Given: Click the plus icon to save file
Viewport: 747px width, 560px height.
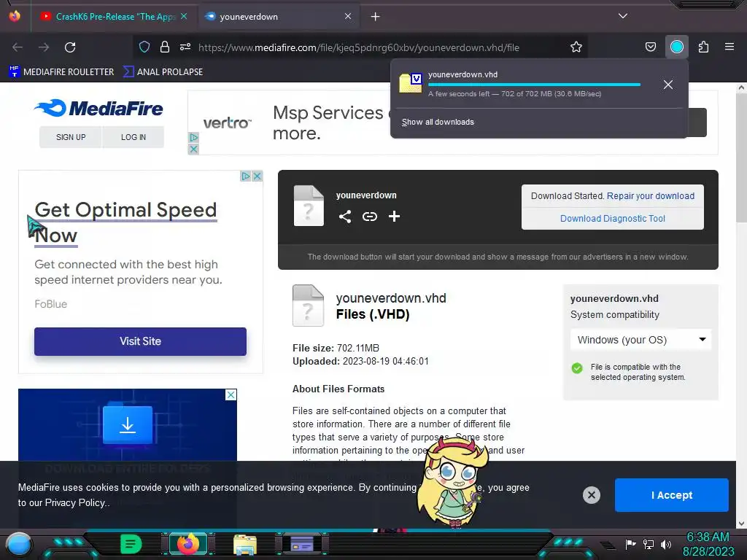Looking at the screenshot, I should pos(394,217).
